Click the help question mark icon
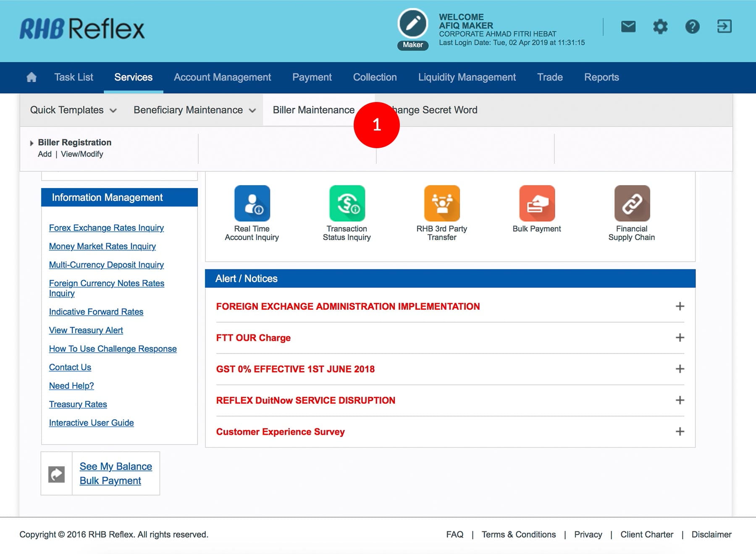The height and width of the screenshot is (554, 756). coord(692,27)
